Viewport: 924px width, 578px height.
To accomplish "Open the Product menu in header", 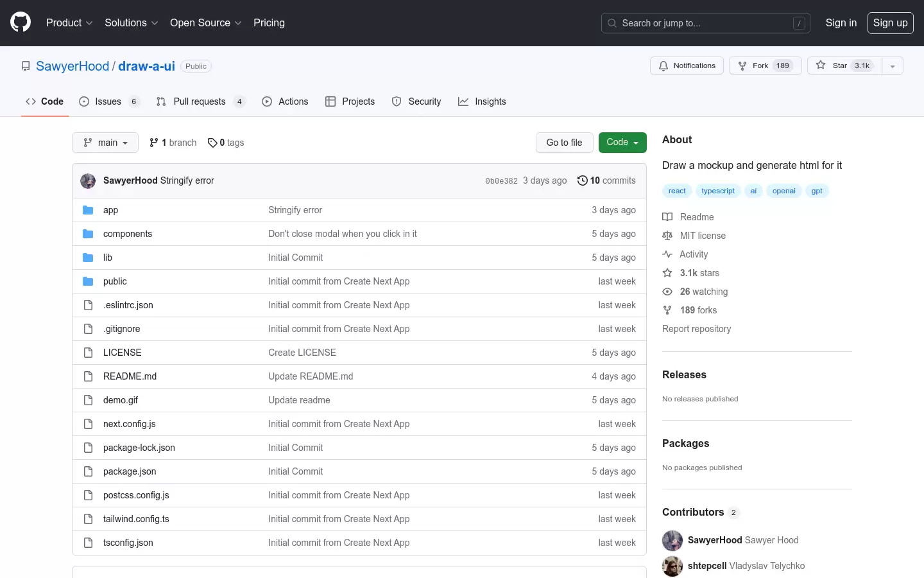I will coord(69,22).
